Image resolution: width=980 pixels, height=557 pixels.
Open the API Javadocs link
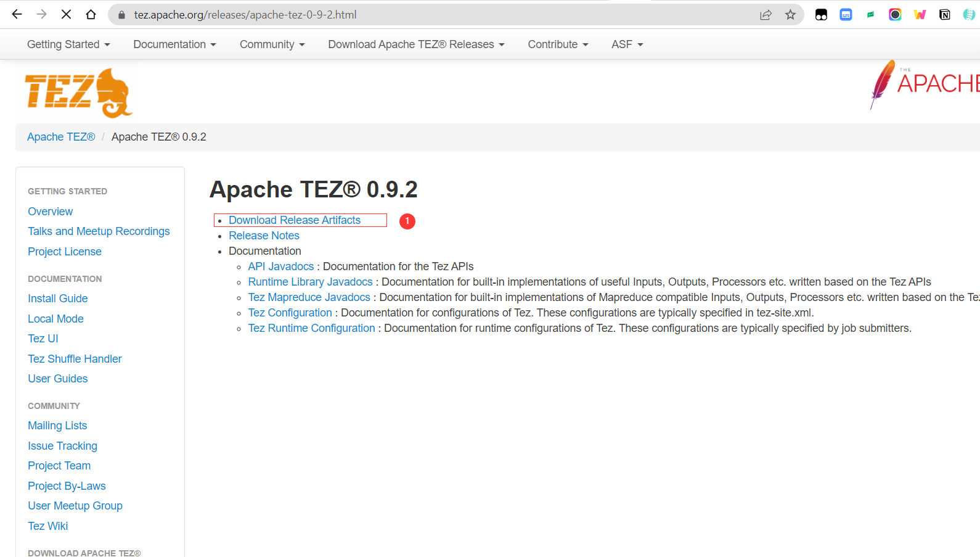pyautogui.click(x=281, y=266)
